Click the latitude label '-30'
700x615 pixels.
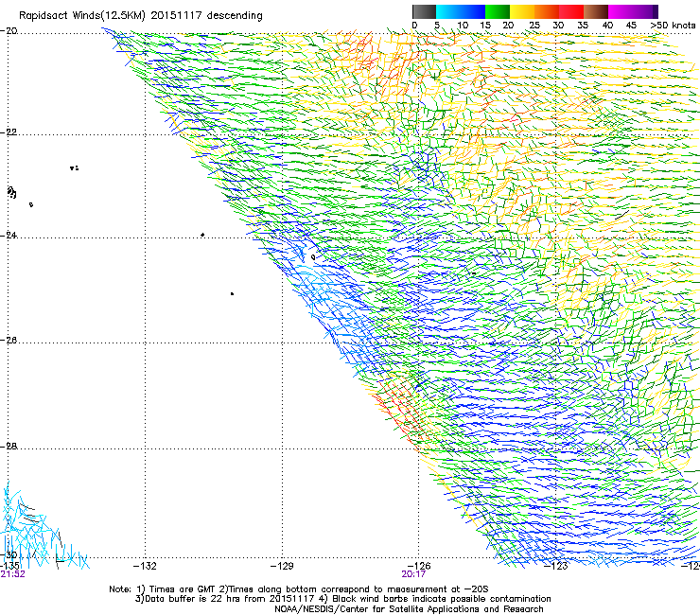click(x=9, y=554)
